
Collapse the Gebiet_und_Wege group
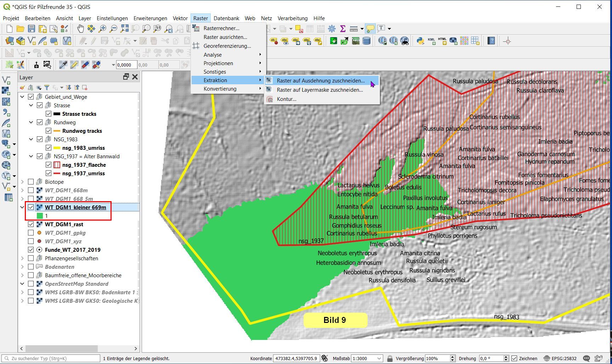click(x=22, y=97)
